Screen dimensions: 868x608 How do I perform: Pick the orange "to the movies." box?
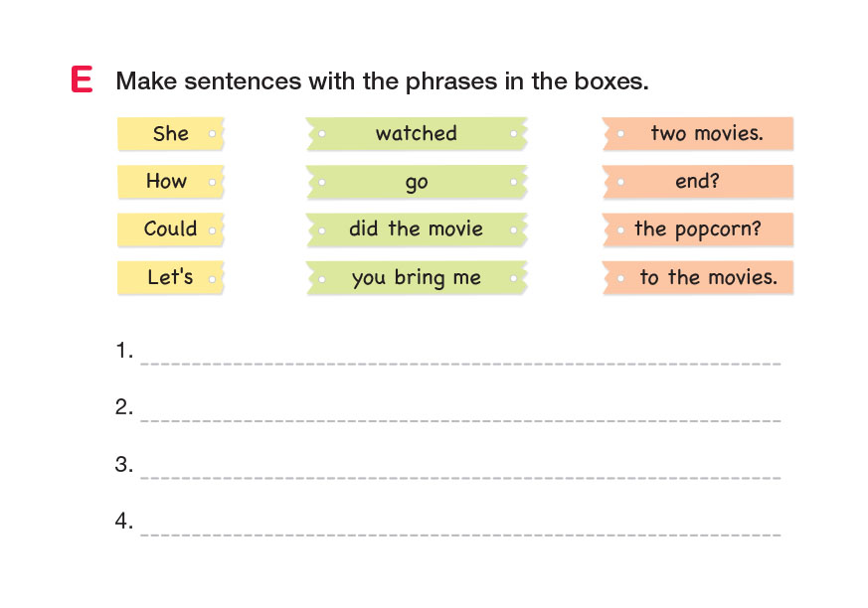707,278
